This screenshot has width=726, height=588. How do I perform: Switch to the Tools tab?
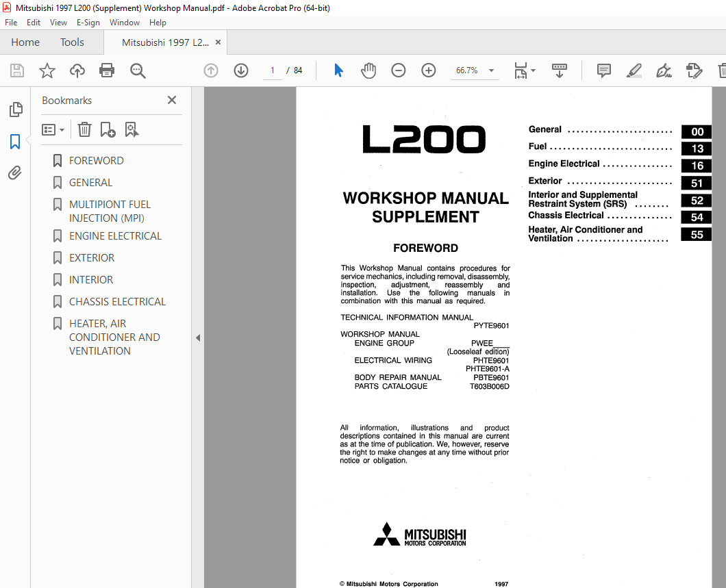[72, 42]
